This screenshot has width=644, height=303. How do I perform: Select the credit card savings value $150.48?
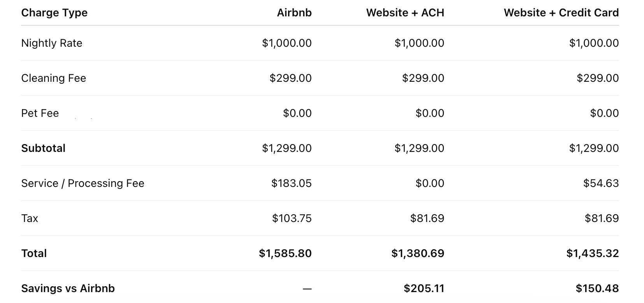(x=597, y=288)
